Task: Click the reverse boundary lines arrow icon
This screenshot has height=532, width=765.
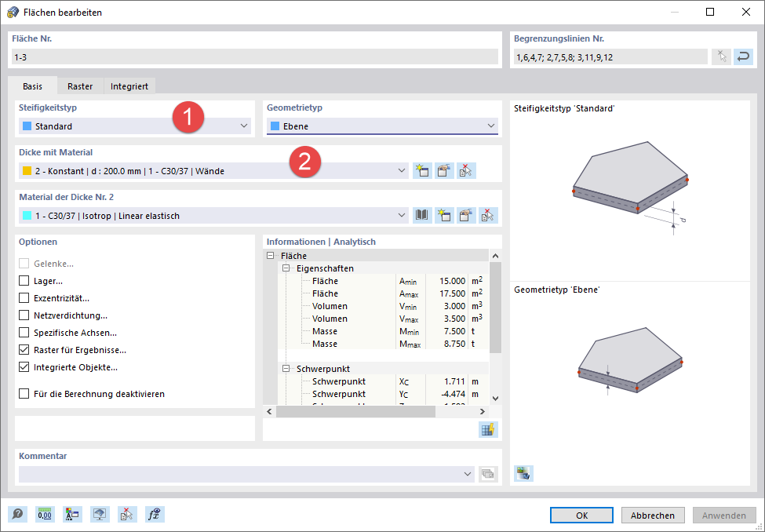Action: point(743,57)
